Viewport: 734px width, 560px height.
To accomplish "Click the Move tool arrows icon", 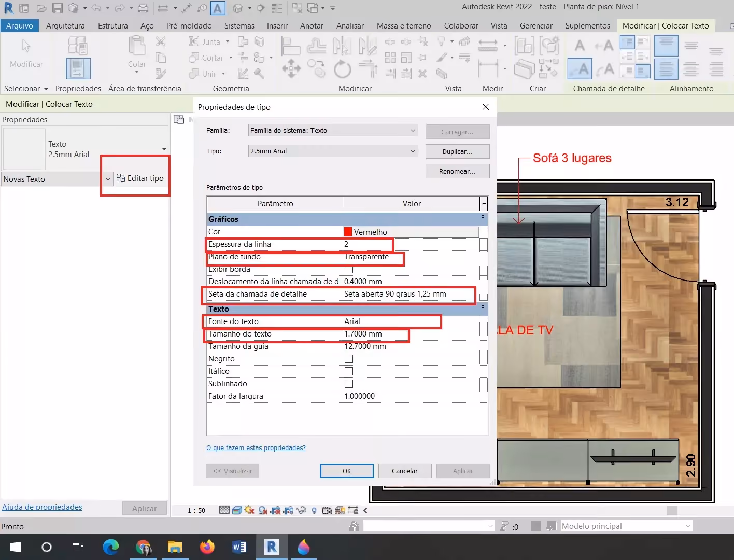I will 291,68.
